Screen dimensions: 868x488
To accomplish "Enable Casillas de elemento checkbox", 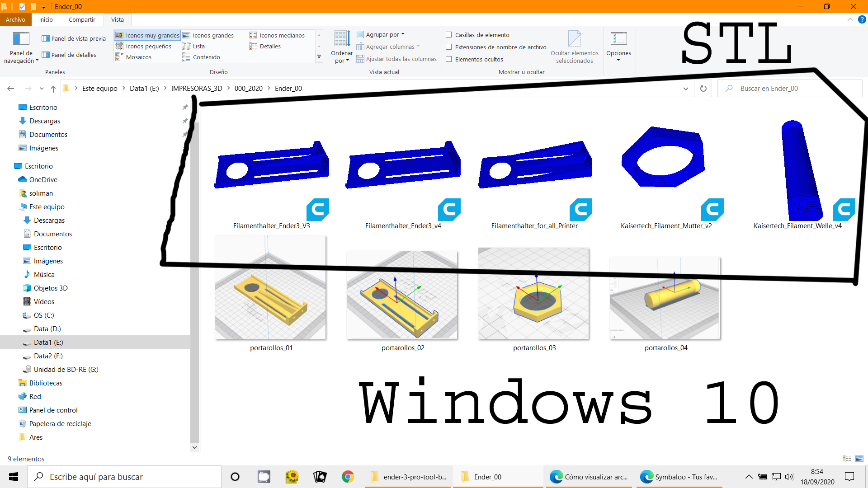I will [449, 35].
